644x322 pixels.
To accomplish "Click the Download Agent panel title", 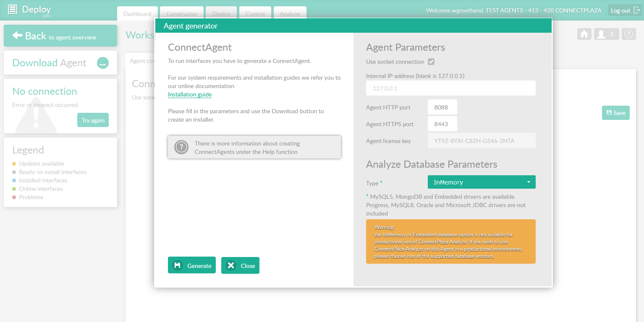I will point(49,63).
